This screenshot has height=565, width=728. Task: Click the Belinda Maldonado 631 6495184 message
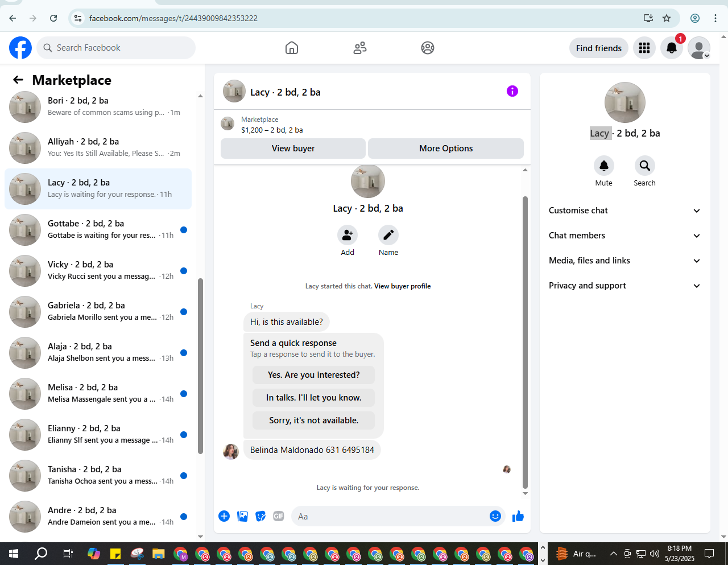(312, 450)
